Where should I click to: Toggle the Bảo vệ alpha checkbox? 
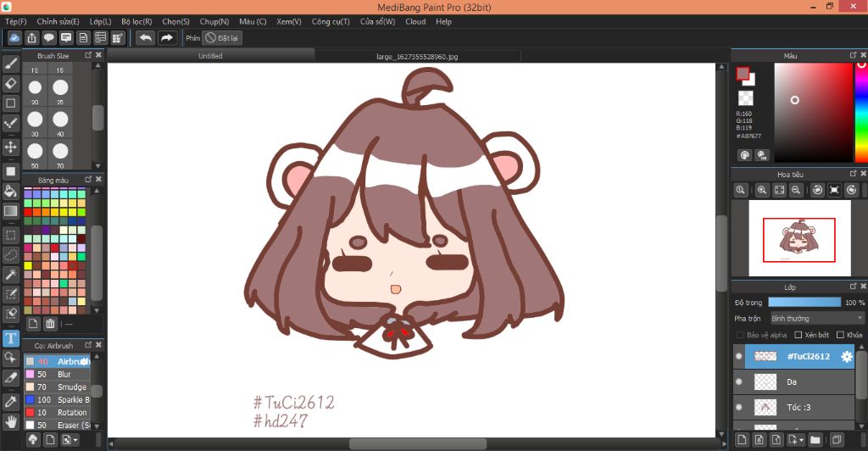pyautogui.click(x=740, y=335)
